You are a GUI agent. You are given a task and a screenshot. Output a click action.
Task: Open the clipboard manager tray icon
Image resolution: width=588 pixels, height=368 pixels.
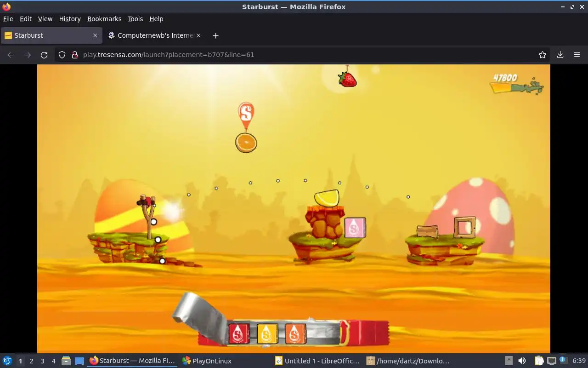point(539,361)
